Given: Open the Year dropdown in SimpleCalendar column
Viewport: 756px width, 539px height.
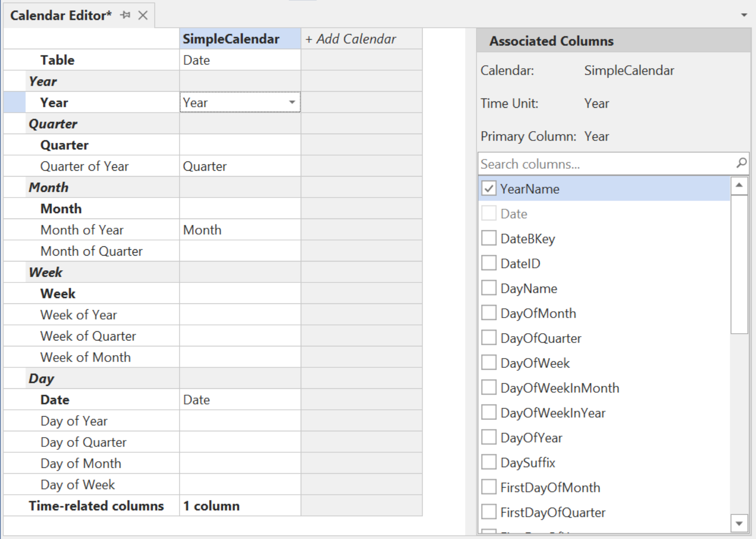Looking at the screenshot, I should point(292,102).
